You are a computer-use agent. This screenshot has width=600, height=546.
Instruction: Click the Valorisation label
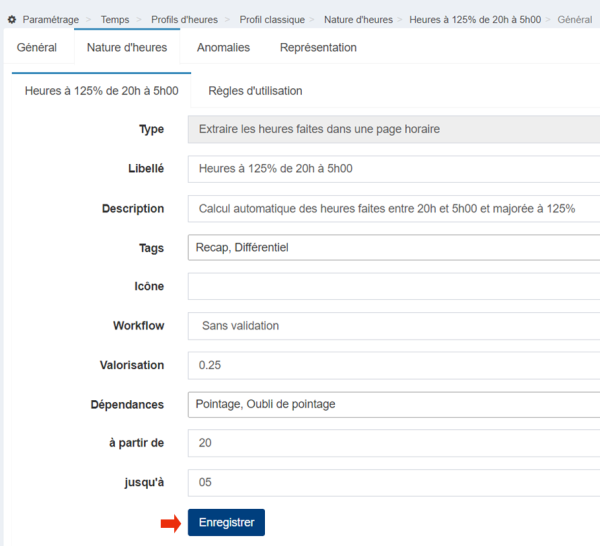click(132, 365)
